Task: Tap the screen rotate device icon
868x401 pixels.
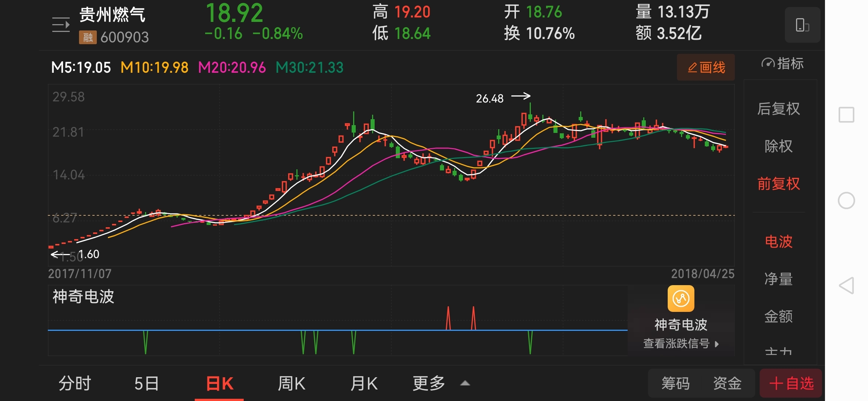Action: pos(802,25)
